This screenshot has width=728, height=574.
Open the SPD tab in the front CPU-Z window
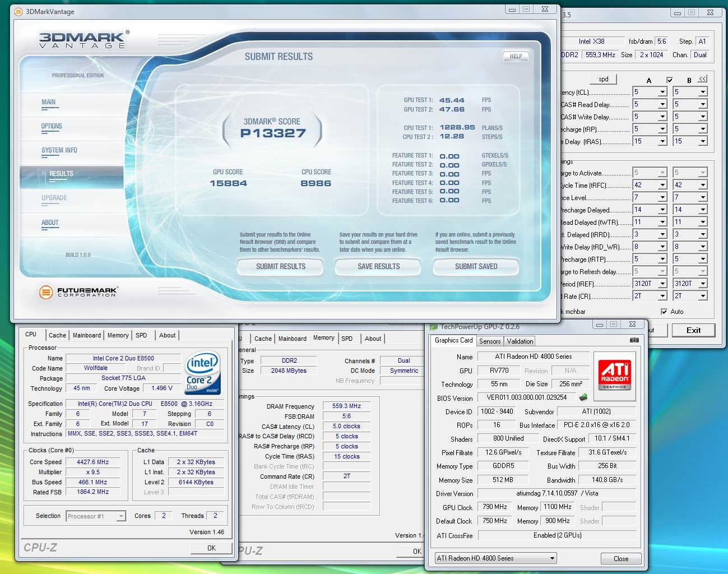click(141, 335)
